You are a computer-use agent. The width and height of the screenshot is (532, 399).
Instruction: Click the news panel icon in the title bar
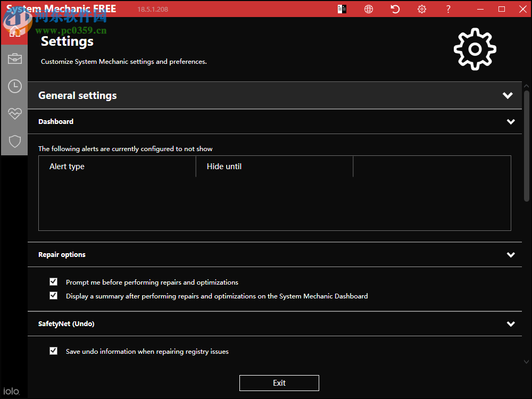coord(342,9)
